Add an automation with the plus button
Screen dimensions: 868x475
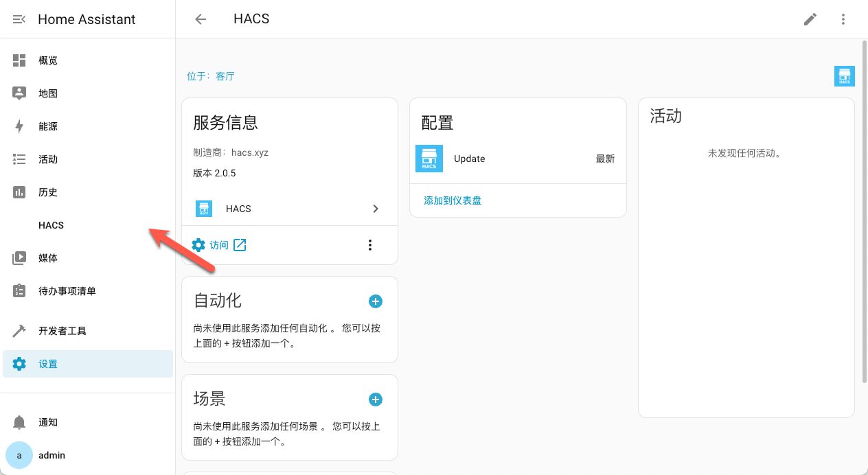[x=376, y=301]
